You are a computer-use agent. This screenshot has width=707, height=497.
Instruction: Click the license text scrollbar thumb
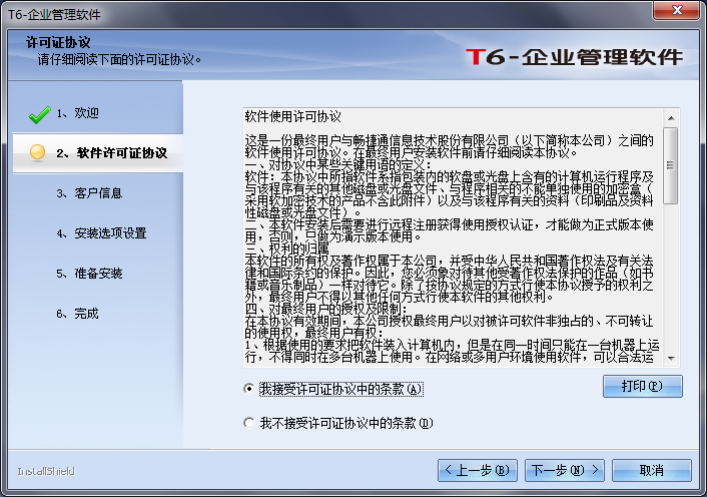click(x=671, y=166)
